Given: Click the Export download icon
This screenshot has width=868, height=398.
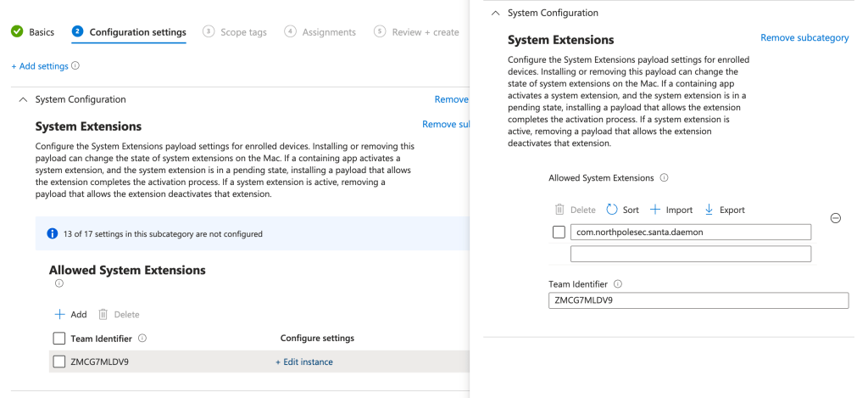Looking at the screenshot, I should coord(709,210).
